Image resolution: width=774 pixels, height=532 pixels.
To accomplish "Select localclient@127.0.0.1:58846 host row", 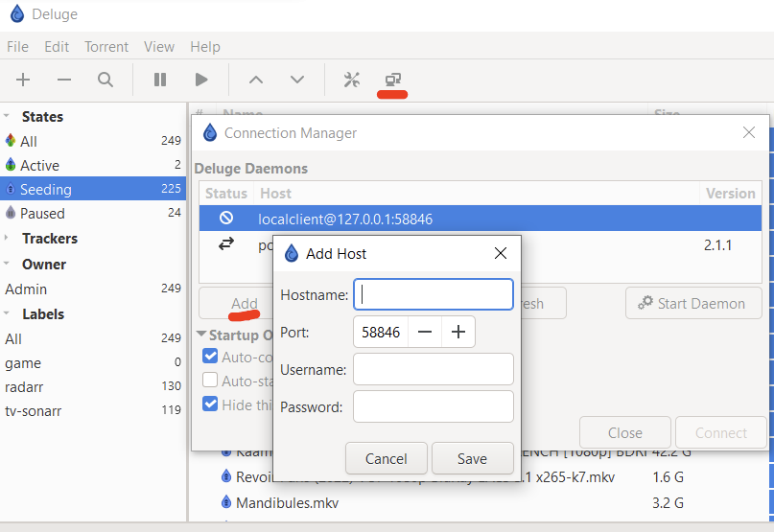I will [481, 219].
